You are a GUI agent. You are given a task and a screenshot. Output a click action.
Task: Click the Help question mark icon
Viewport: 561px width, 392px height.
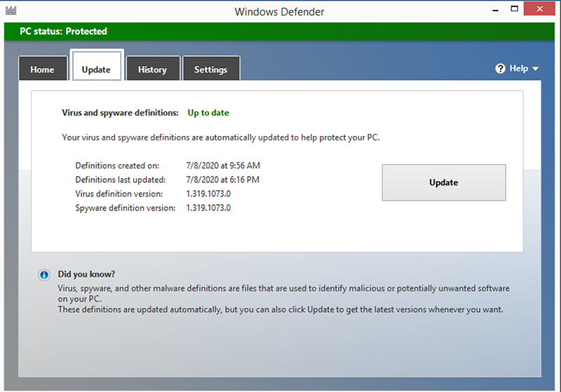500,69
